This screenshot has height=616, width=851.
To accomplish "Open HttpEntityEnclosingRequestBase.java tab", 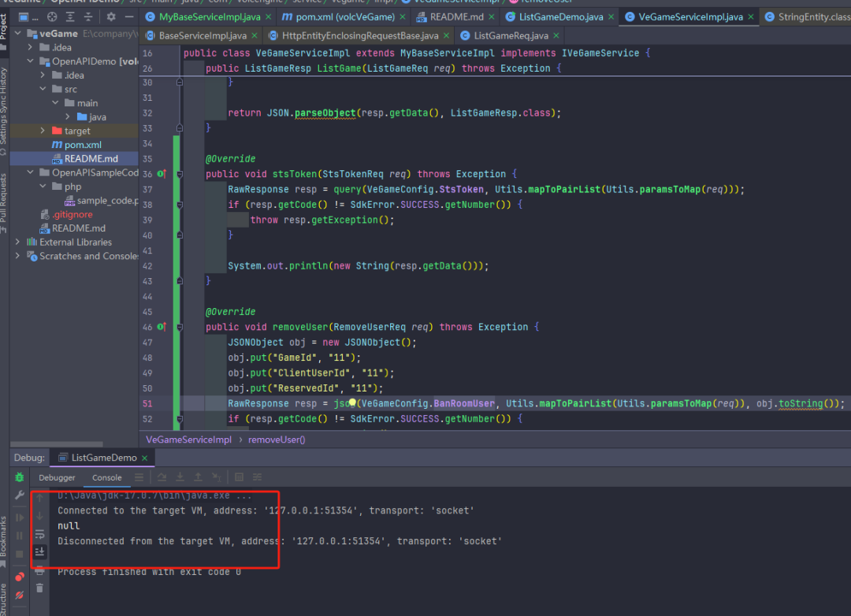I will (360, 35).
